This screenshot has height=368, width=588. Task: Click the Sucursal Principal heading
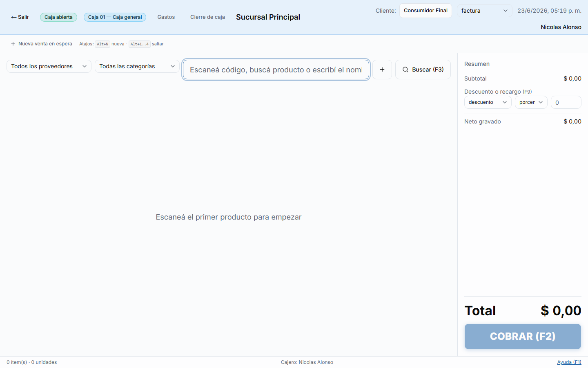pyautogui.click(x=268, y=17)
